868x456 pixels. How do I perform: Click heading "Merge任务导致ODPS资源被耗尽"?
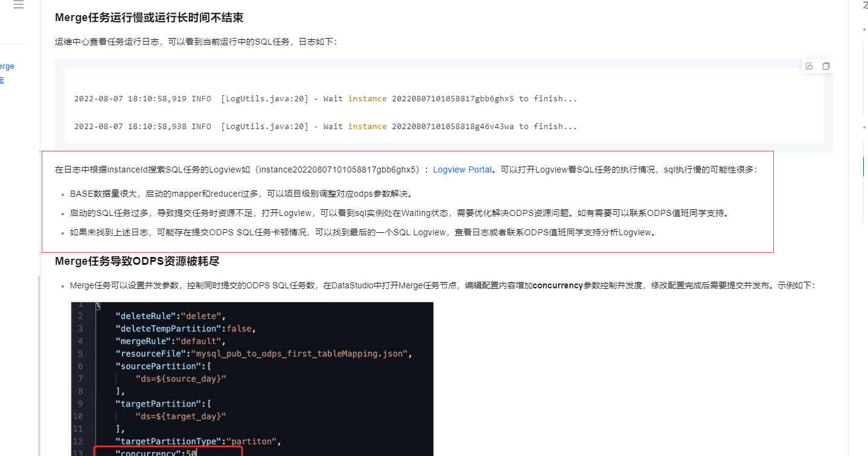point(137,261)
